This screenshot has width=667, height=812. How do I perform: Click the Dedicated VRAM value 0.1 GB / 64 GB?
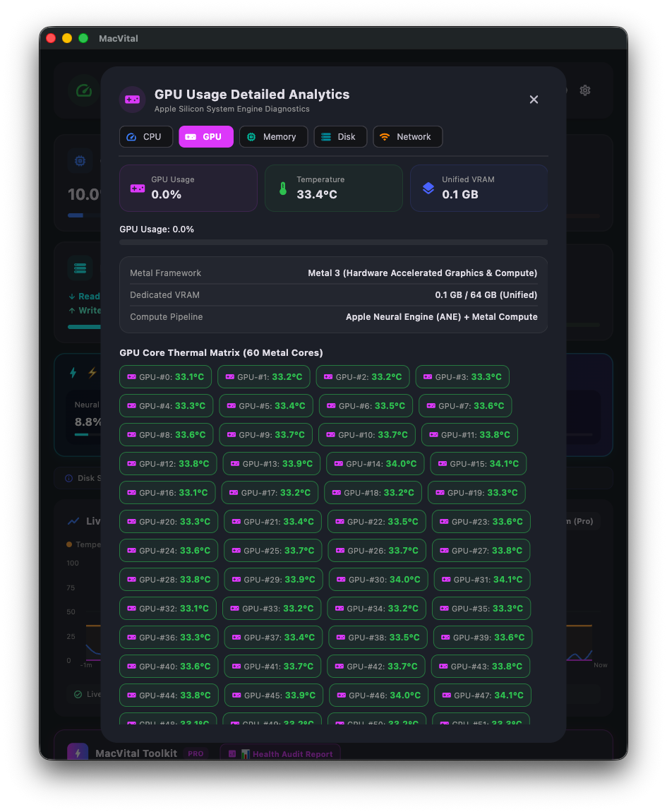486,294
